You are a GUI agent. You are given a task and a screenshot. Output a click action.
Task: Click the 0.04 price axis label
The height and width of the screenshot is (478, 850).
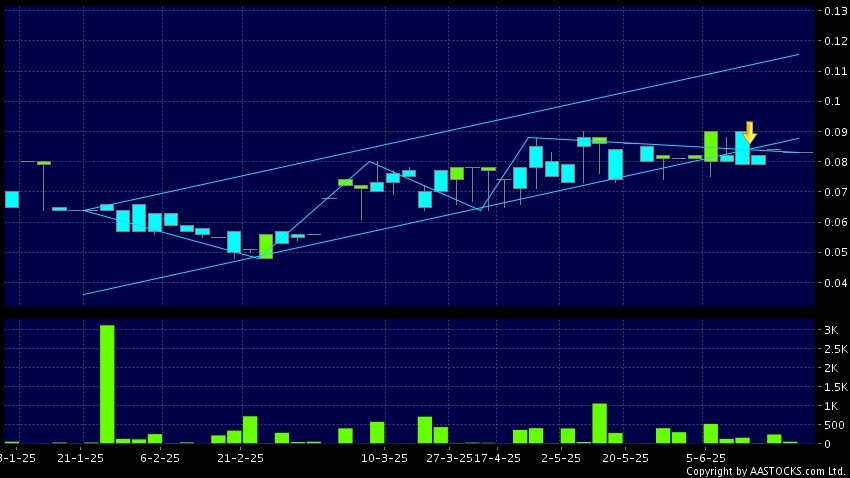(835, 282)
